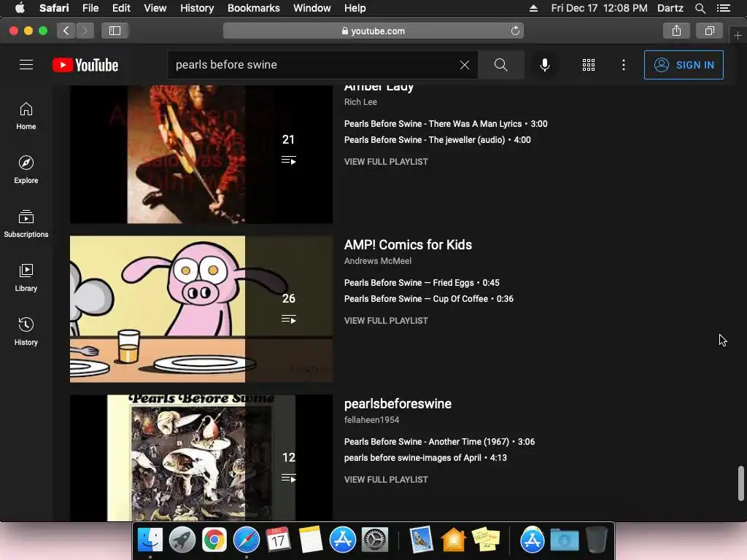Open Spotlight search in the menu bar
This screenshot has height=560, width=747.
pyautogui.click(x=700, y=8)
